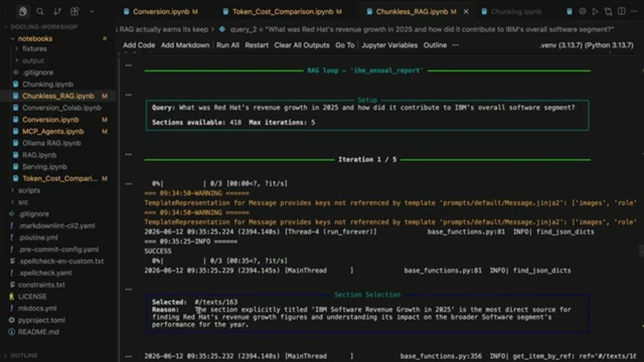Open README.md in the explorer
The width and height of the screenshot is (644, 362).
(38, 332)
